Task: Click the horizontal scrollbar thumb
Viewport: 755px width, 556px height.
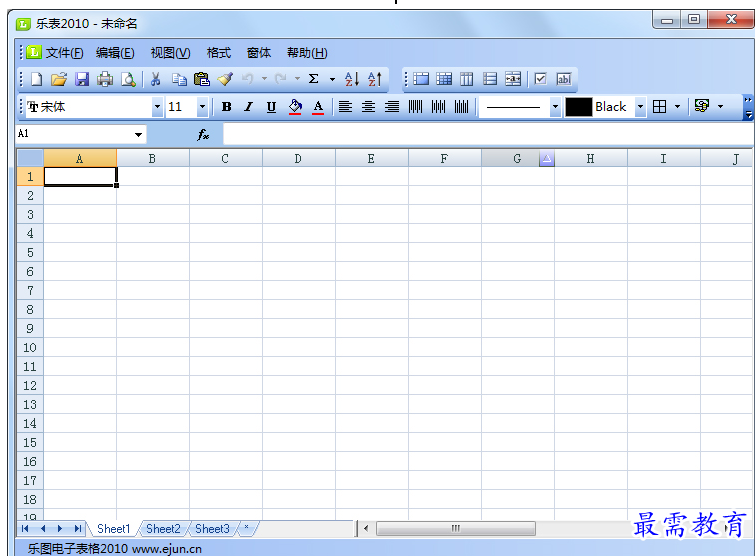Action: [456, 529]
